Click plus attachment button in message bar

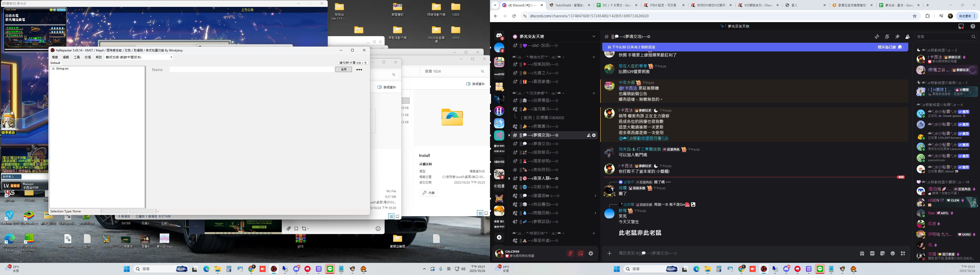(609, 253)
